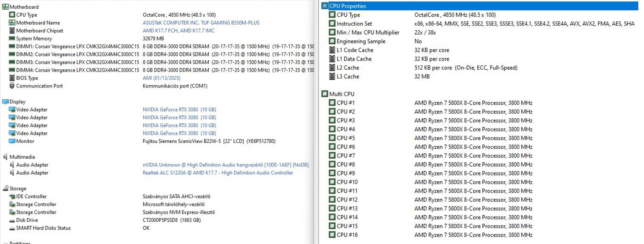Click the BIOS Type chip icon
This screenshot has height=244, width=644.
[12, 78]
